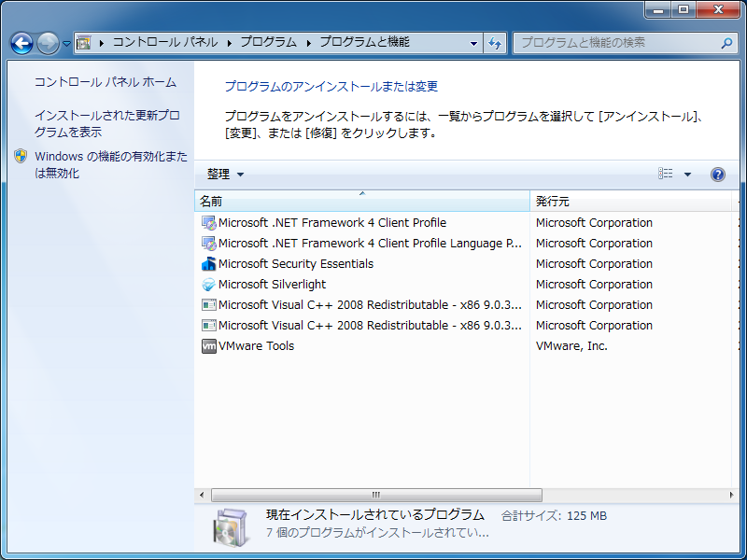Screen dimensions: 747x560
Task: Sort by 名前 column header
Action: tap(362, 201)
